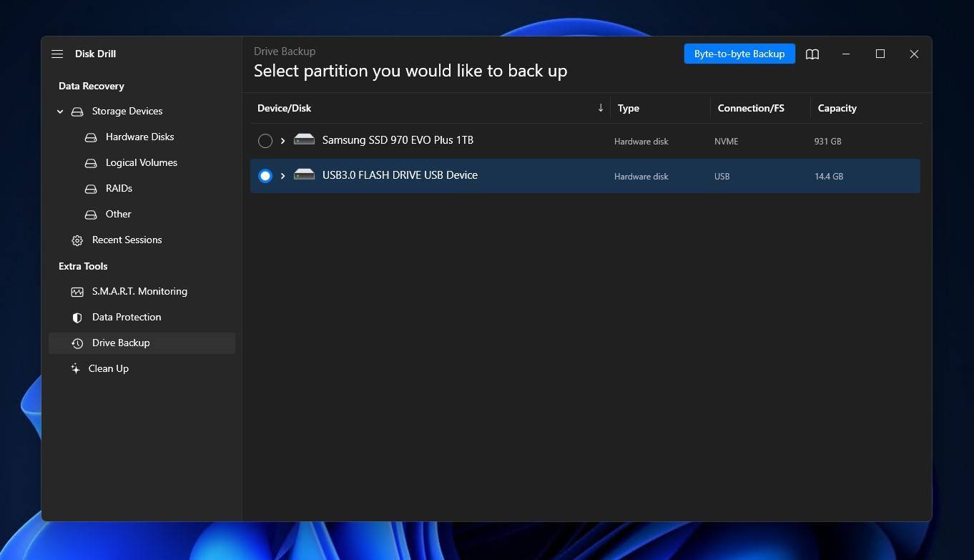The height and width of the screenshot is (560, 974).
Task: Click the NVME connection cell
Action: click(x=727, y=142)
